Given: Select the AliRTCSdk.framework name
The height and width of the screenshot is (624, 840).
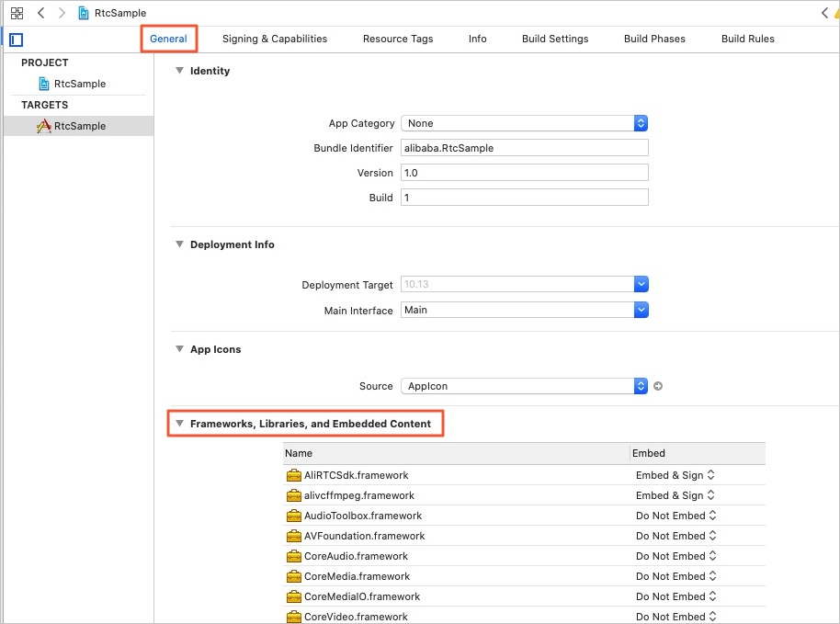Looking at the screenshot, I should 357,475.
